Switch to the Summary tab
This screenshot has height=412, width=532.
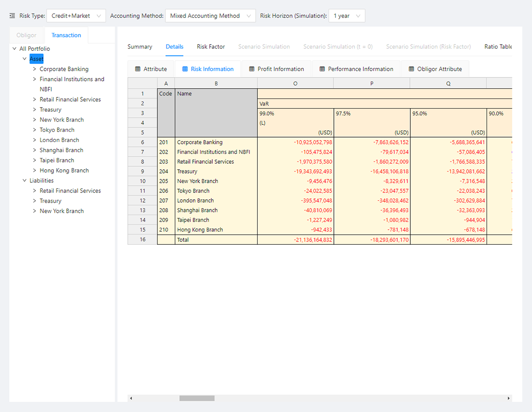click(x=140, y=47)
